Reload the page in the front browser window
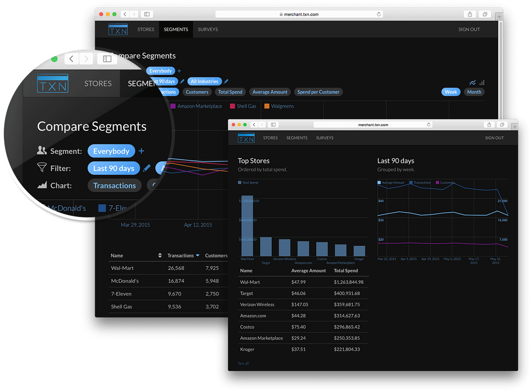Screen dimensions: 532x392 pyautogui.click(x=429, y=125)
